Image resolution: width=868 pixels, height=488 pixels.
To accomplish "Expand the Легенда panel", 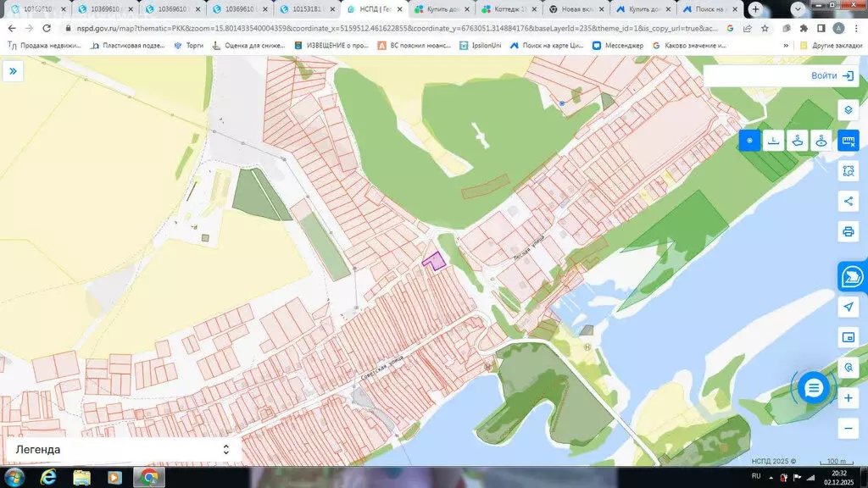I will click(120, 450).
